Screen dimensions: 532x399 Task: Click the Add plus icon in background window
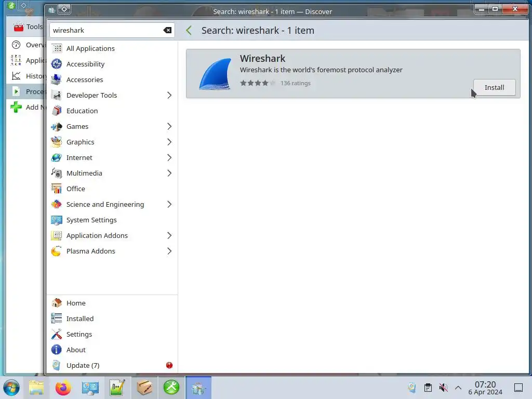[x=16, y=107]
